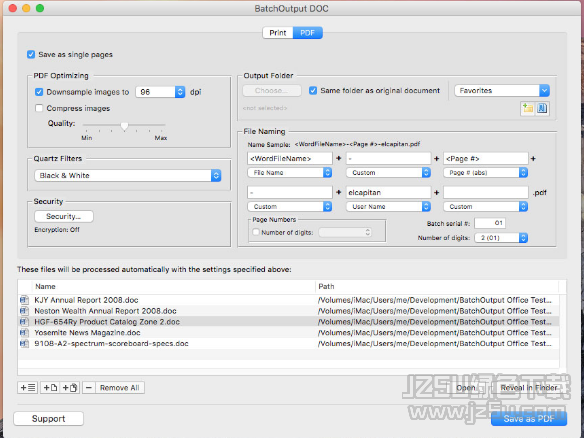Select Yosemite News Magazine.doc row
The image size is (584, 438).
tap(289, 332)
